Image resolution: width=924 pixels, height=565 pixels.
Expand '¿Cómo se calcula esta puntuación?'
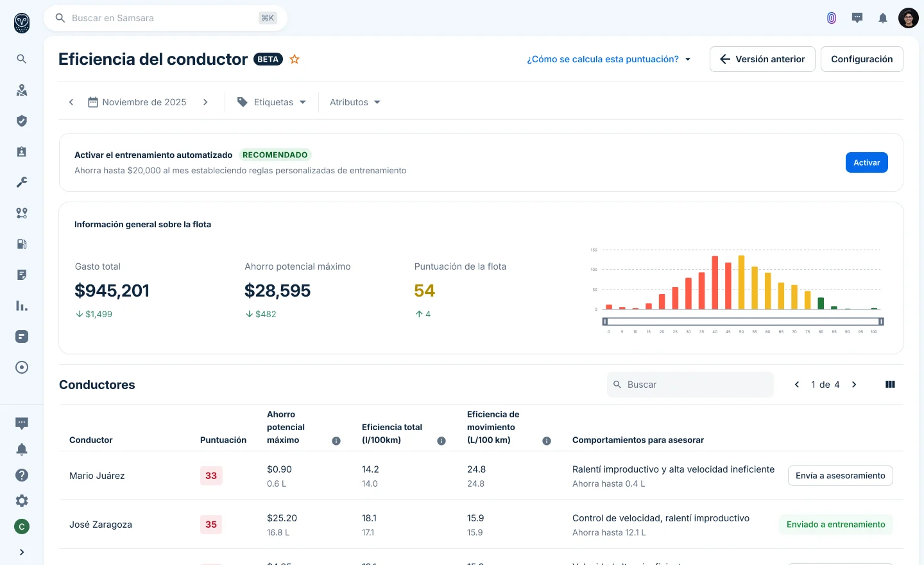(609, 59)
